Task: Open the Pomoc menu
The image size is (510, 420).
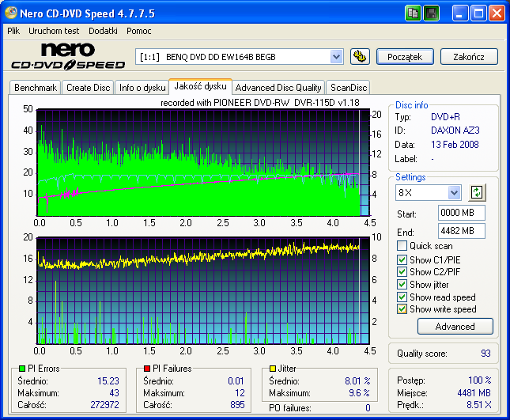Action: [x=139, y=31]
